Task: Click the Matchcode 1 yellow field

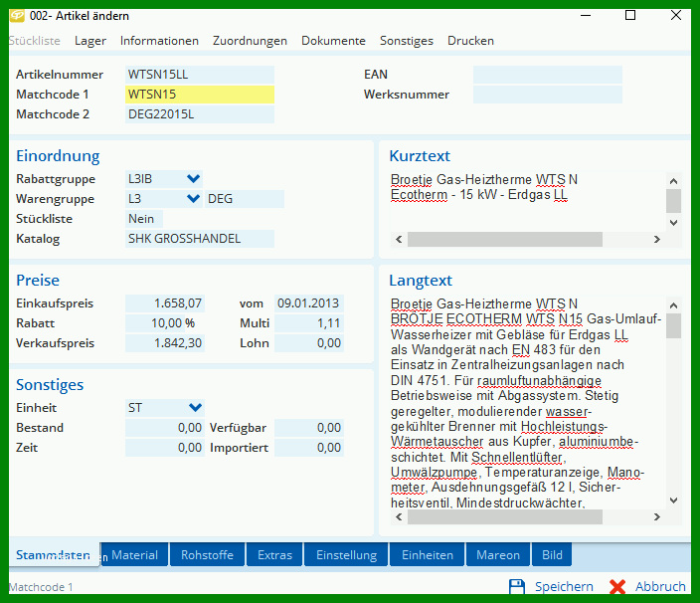Action: tap(200, 95)
